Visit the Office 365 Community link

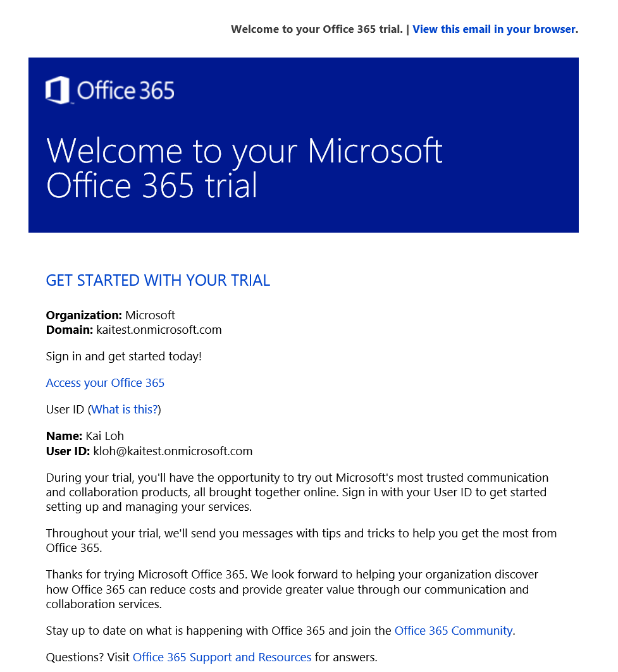[454, 630]
